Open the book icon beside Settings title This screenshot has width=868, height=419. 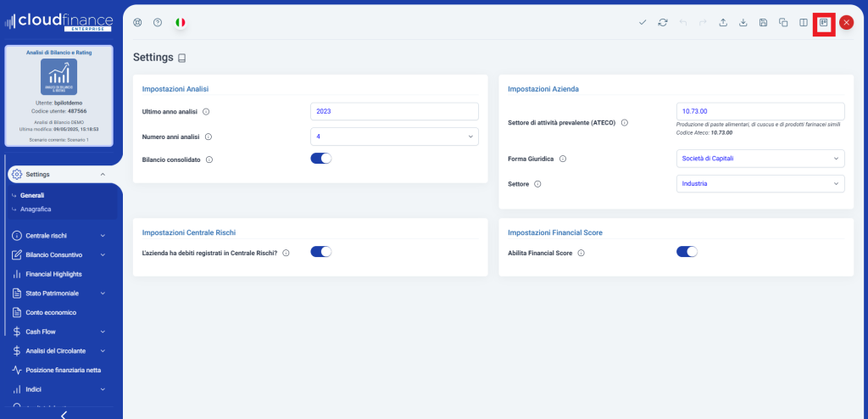tap(182, 59)
